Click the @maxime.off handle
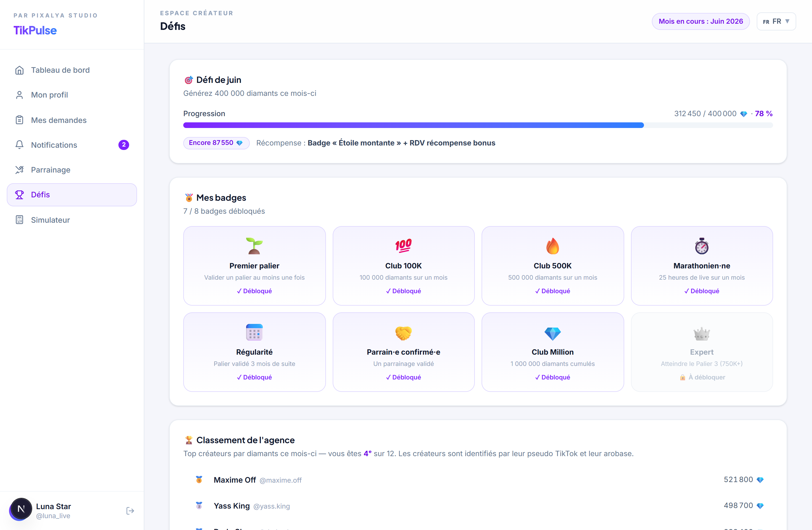 coord(281,480)
